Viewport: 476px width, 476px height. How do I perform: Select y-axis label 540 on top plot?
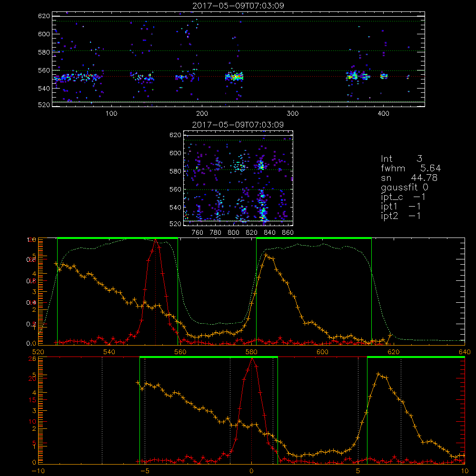[44, 89]
